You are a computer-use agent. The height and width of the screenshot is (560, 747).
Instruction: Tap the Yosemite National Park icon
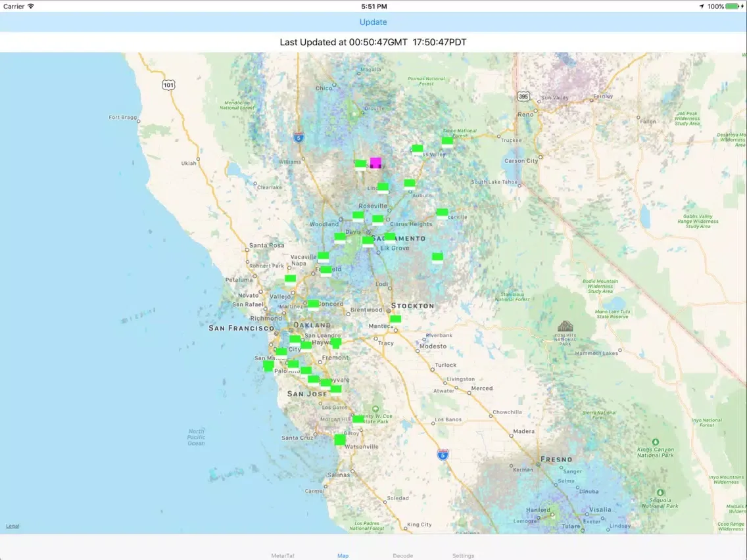[565, 326]
